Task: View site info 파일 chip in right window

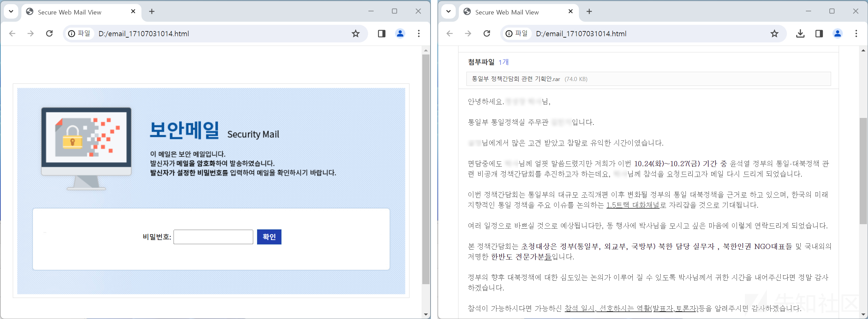Action: tap(517, 33)
